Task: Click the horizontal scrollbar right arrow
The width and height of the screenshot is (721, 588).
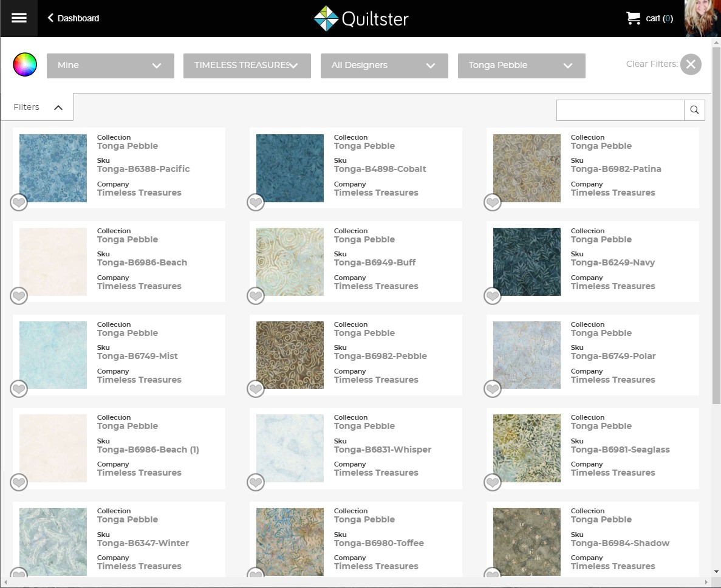Action: pyautogui.click(x=707, y=582)
